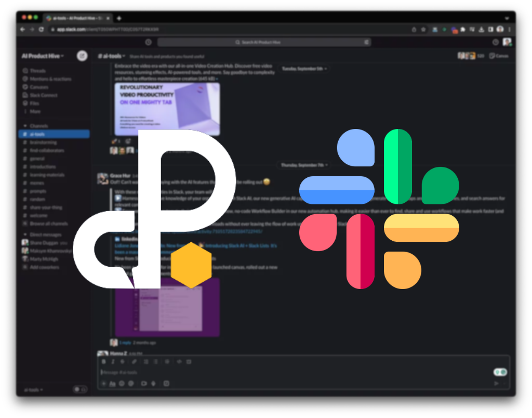Click the compose new message button
532x418 pixels.
pyautogui.click(x=82, y=56)
